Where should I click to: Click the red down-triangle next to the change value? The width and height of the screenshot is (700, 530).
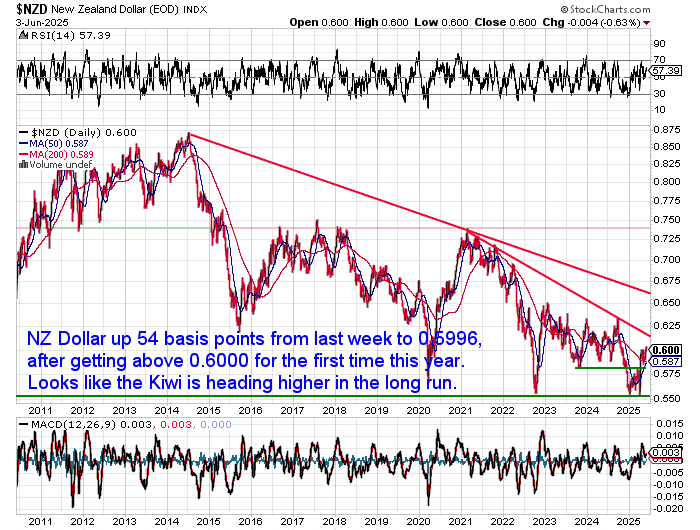pyautogui.click(x=646, y=23)
